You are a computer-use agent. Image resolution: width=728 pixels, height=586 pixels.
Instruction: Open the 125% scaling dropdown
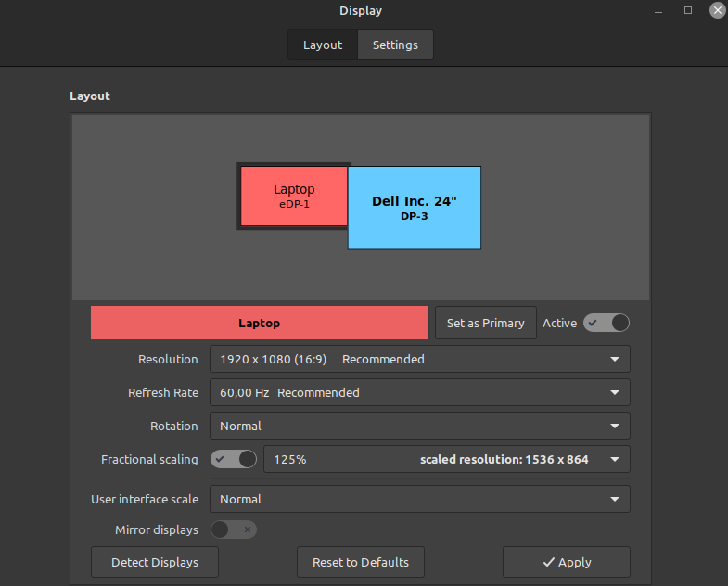446,459
